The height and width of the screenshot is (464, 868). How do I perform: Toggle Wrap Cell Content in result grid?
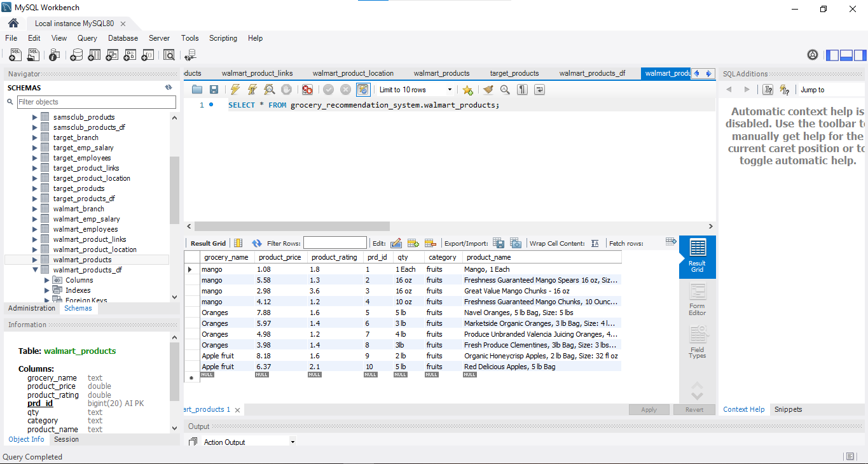click(x=595, y=243)
